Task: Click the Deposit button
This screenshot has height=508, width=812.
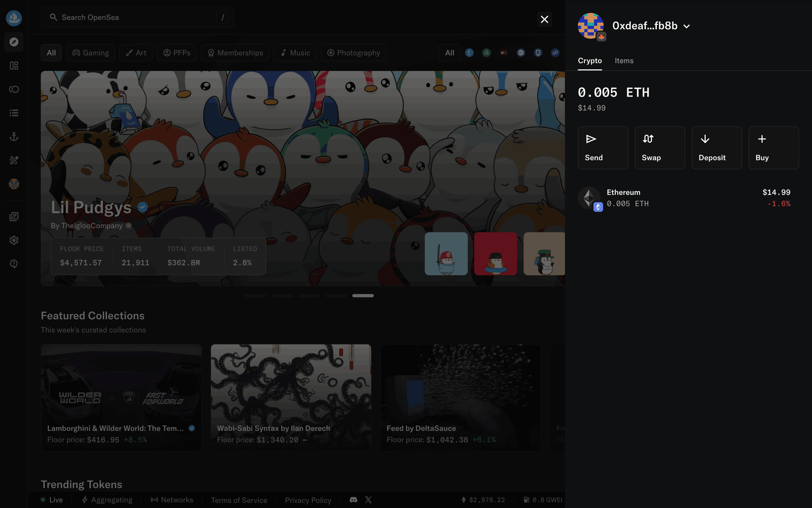Action: pyautogui.click(x=716, y=148)
